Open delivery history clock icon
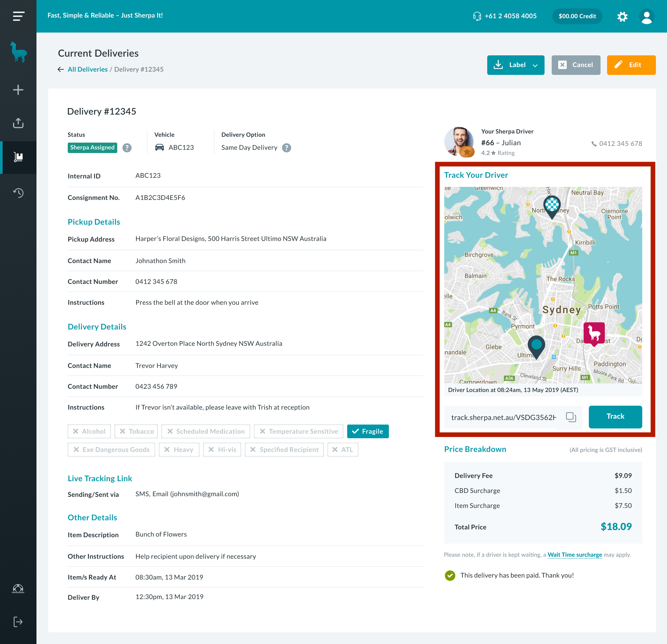Viewport: 667px width, 644px height. pyautogui.click(x=18, y=193)
